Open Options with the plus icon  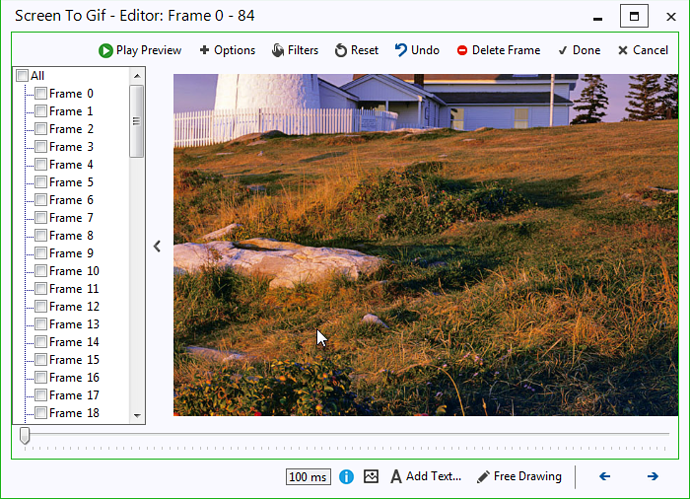(x=204, y=50)
